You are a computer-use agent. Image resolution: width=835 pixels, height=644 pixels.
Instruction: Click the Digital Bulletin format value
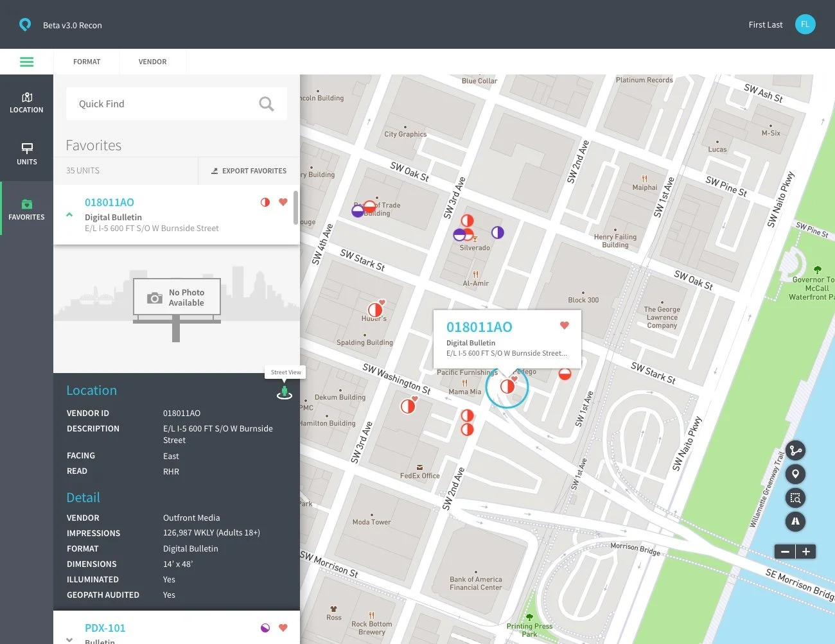(191, 549)
